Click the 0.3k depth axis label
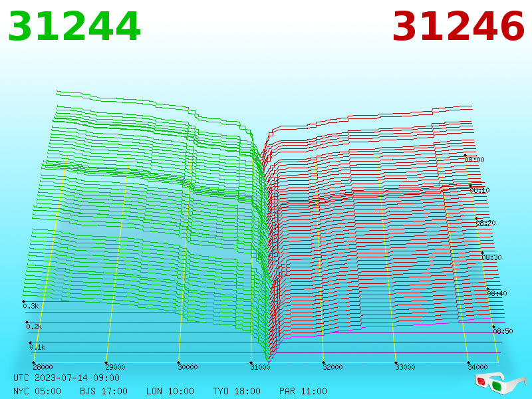The height and width of the screenshot is (399, 532). click(31, 306)
